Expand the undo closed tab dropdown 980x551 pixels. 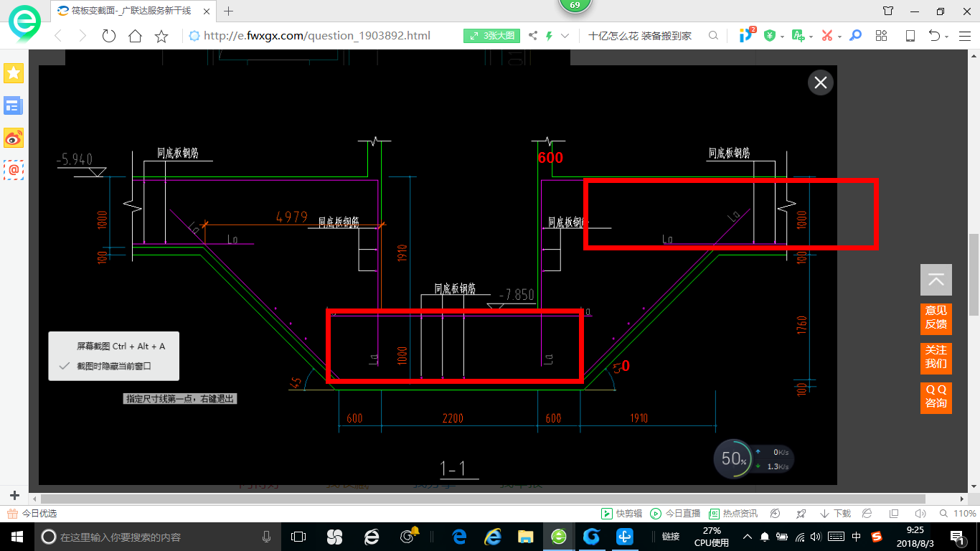click(x=947, y=36)
